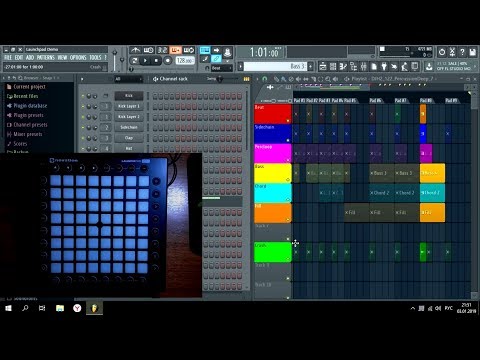Open the mixer via faders icon
The height and width of the screenshot is (360, 480).
[364, 67]
